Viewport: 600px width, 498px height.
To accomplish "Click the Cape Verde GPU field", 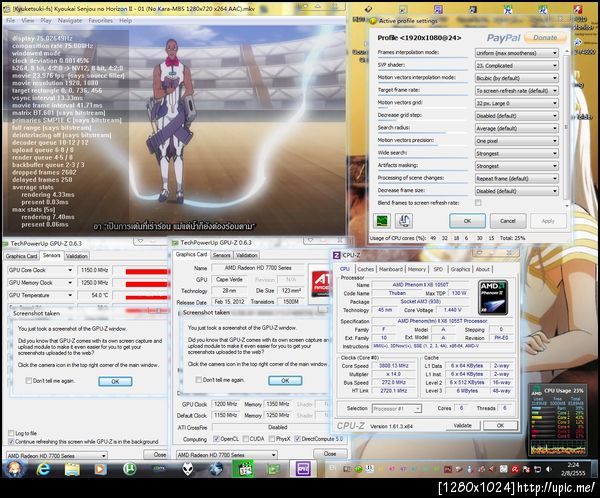I will [229, 279].
